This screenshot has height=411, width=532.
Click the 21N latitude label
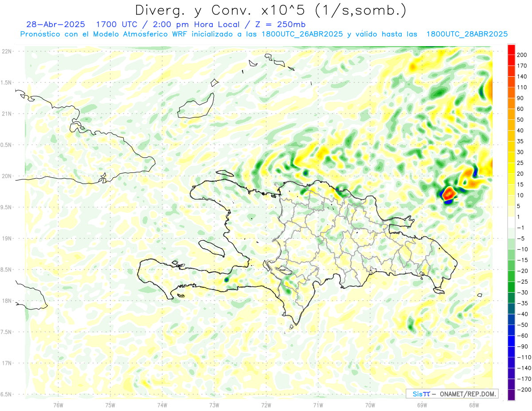point(7,114)
